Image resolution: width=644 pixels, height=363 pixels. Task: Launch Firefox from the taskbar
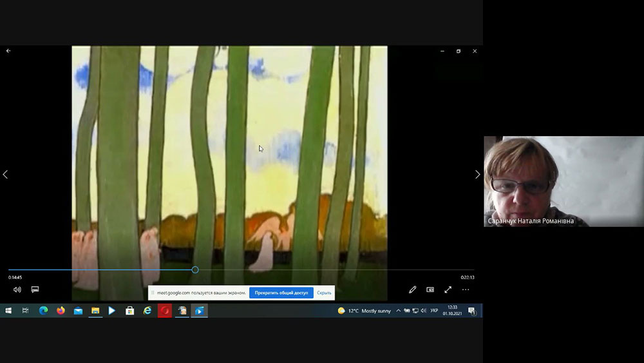(x=61, y=311)
